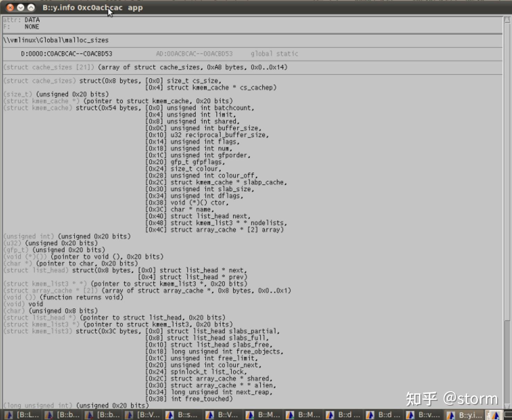Click the '[0x40] struct list_head next' member

point(198,216)
